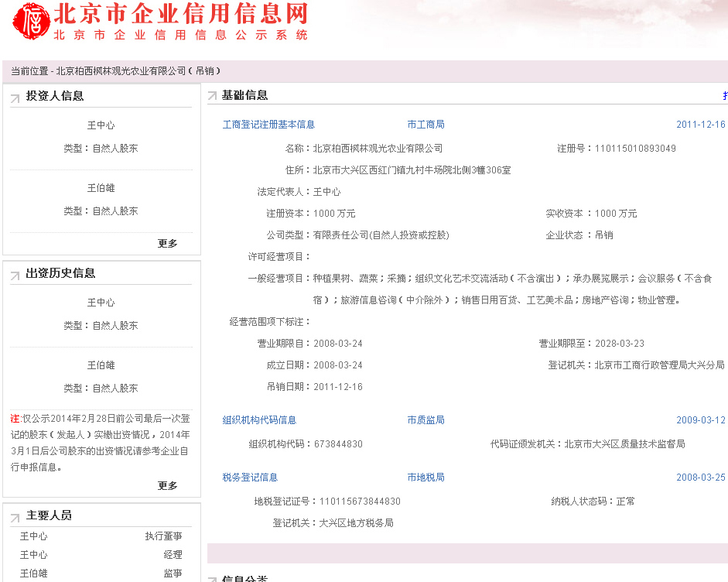Click the 主要人员 panel heading
Viewport: 728px width, 582px height.
point(49,515)
